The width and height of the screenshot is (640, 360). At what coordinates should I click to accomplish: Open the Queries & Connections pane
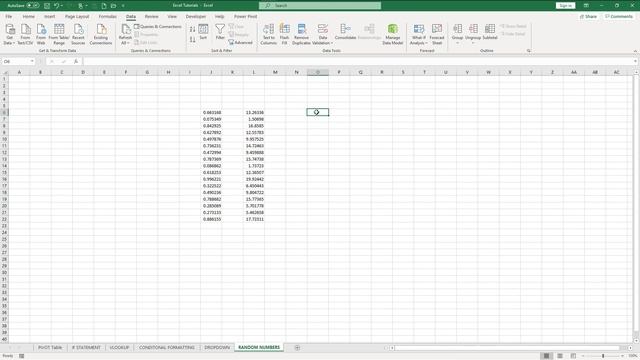point(158,27)
